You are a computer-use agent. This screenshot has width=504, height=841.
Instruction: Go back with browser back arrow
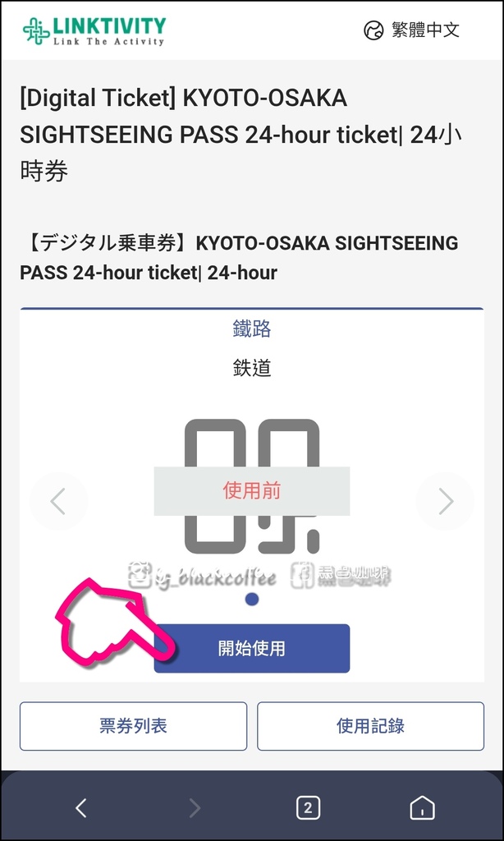click(x=81, y=808)
